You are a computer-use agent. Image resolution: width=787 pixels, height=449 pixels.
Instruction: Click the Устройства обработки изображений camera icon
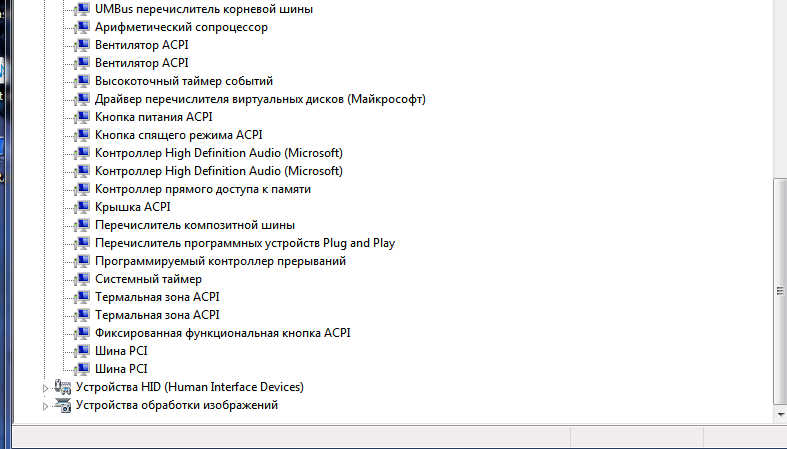[x=63, y=405]
